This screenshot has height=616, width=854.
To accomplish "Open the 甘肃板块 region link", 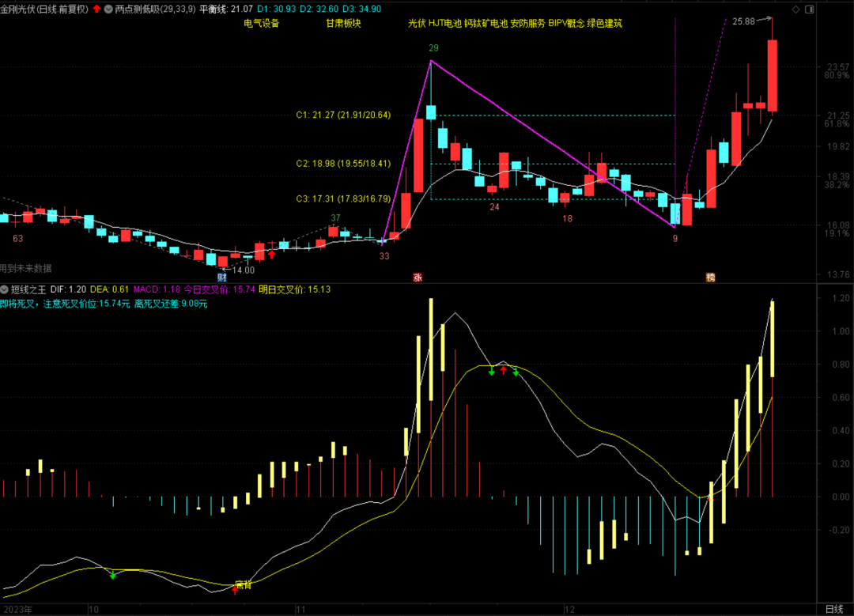I will point(343,24).
